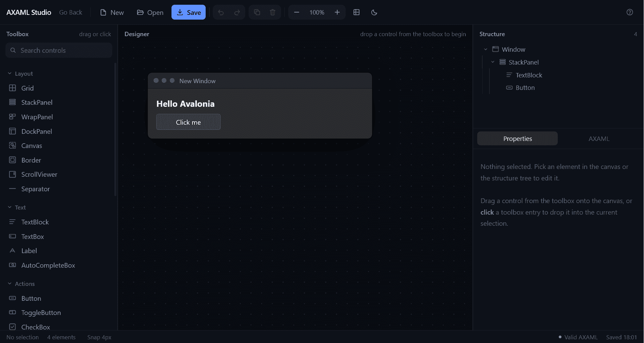This screenshot has width=644, height=343.
Task: Add a Label from the toolbox
Action: tap(59, 251)
